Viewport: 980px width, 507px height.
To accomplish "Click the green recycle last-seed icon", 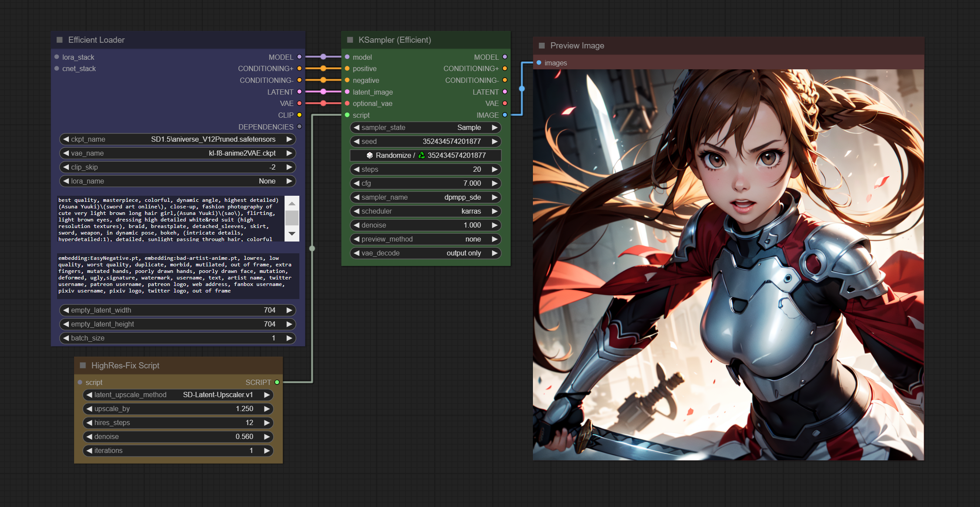I will point(421,155).
